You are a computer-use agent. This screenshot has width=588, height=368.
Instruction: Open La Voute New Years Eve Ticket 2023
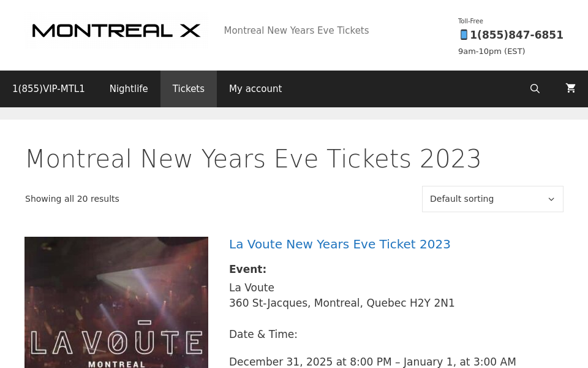point(339,244)
